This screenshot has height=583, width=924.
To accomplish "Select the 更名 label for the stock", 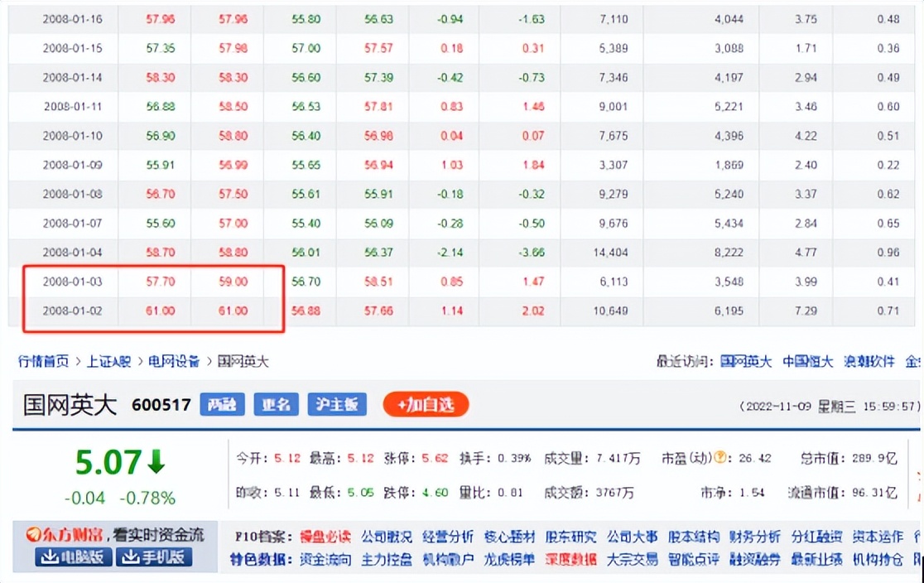I will 276,405.
